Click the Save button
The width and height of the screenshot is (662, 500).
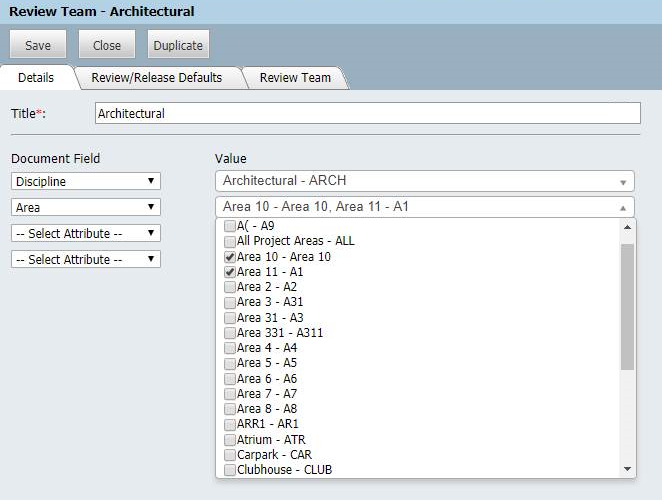coord(38,44)
